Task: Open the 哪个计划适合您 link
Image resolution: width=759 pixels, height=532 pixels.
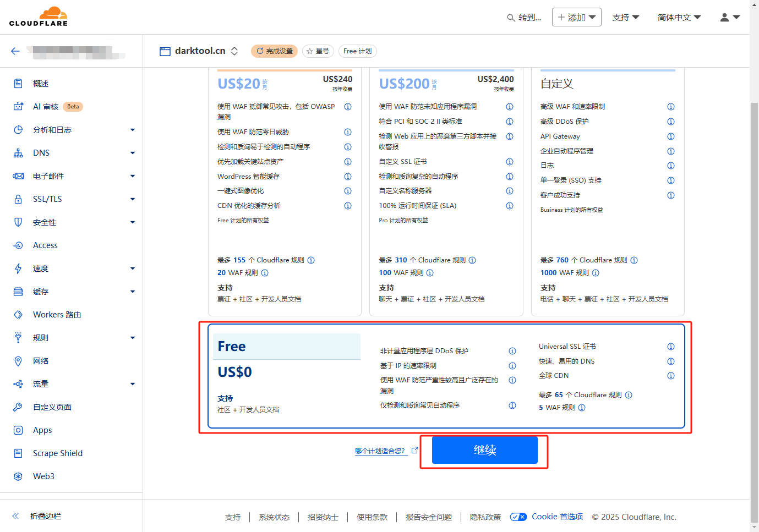Action: (x=380, y=451)
